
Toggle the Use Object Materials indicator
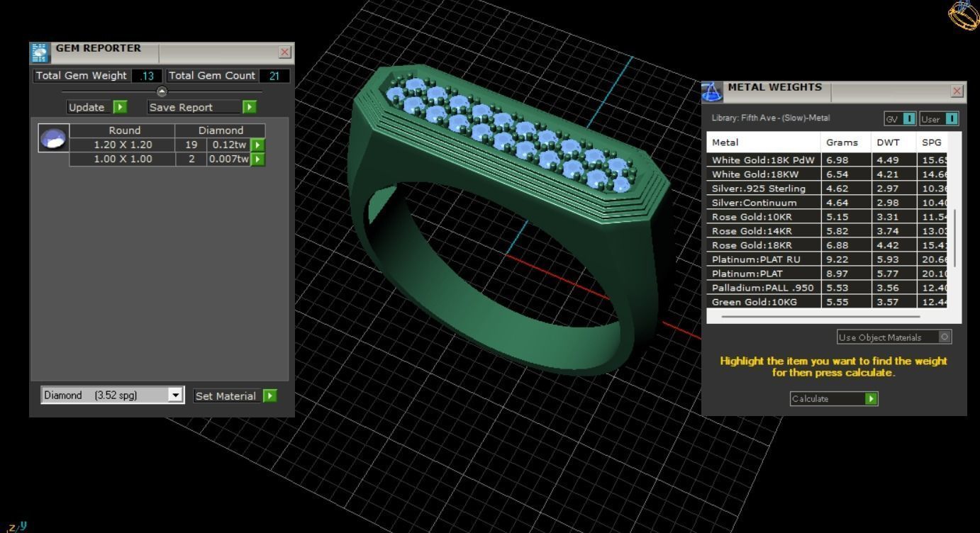(x=945, y=337)
